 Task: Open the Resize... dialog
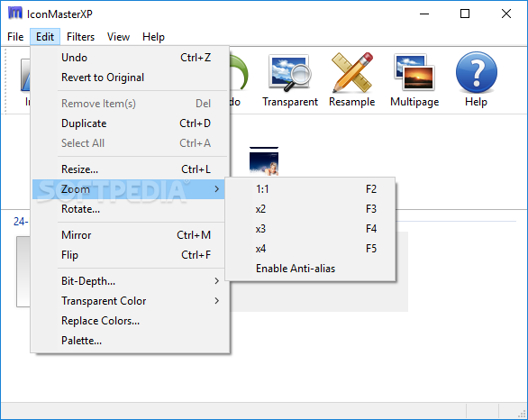pos(131,169)
